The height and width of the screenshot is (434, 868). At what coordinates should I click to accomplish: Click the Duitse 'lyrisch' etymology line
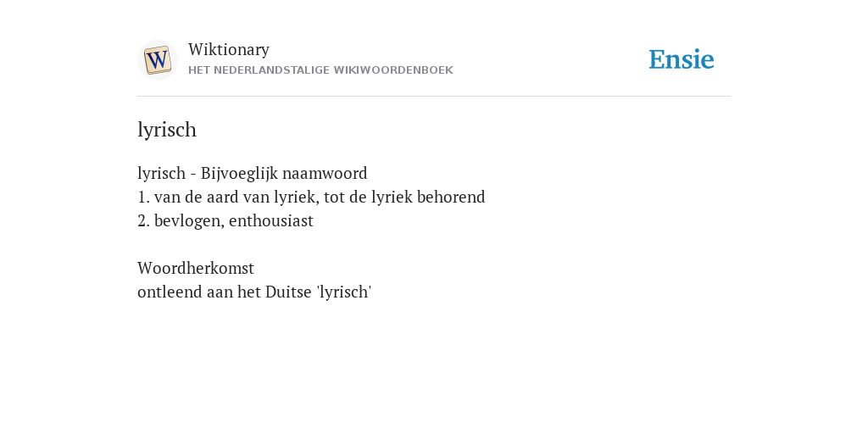point(254,292)
